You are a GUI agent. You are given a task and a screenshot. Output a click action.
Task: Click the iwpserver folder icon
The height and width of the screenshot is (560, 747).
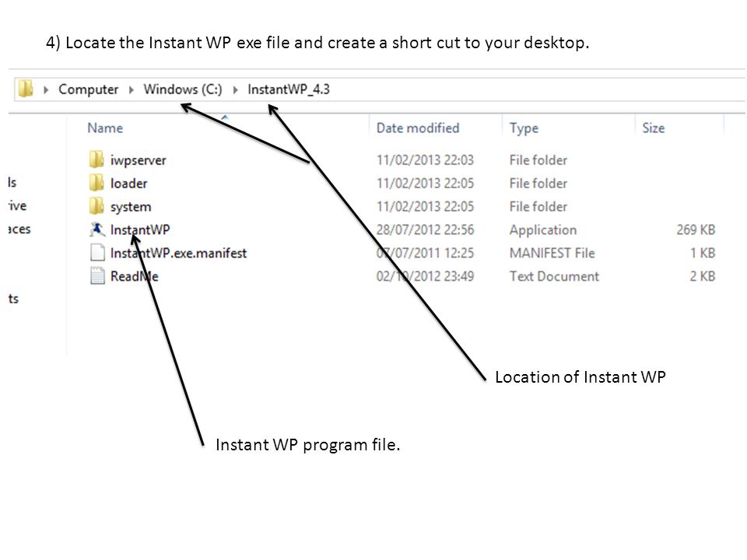[96, 159]
